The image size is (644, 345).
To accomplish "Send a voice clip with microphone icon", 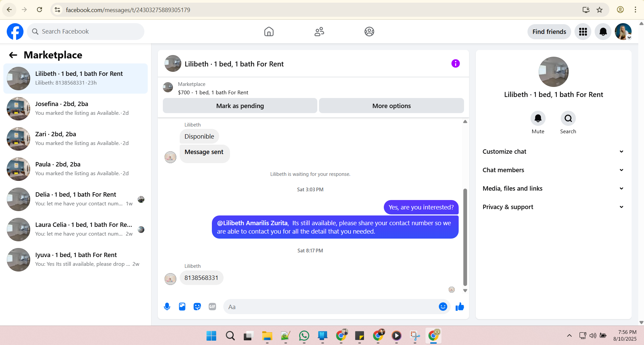I will (x=167, y=306).
